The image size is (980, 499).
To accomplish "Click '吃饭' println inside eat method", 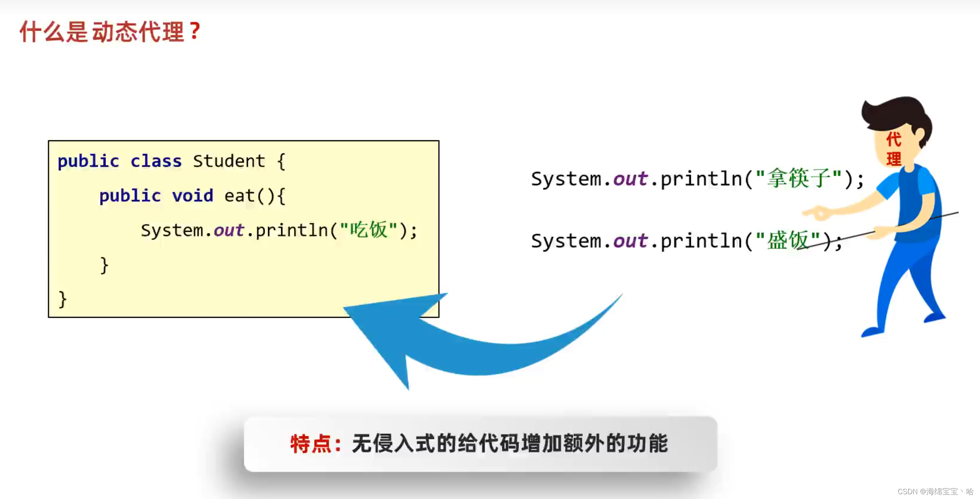I will [x=267, y=230].
